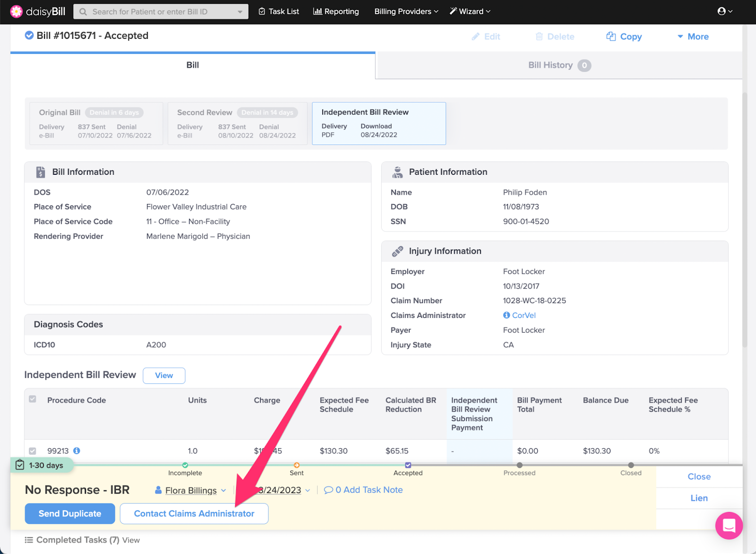Click the Copy bill icon
The width and height of the screenshot is (756, 554).
click(x=611, y=36)
